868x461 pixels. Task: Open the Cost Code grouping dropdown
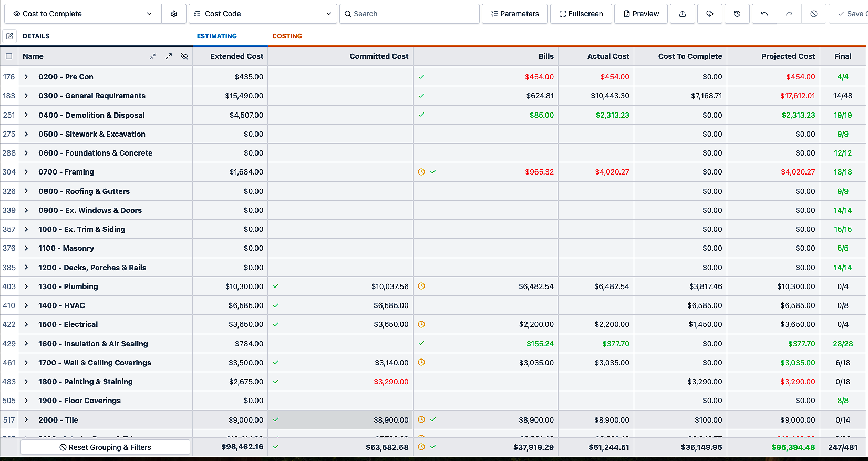coord(263,14)
